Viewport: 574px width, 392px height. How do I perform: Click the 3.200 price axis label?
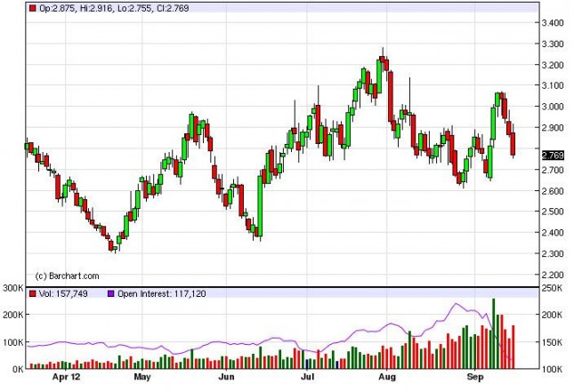pos(553,65)
